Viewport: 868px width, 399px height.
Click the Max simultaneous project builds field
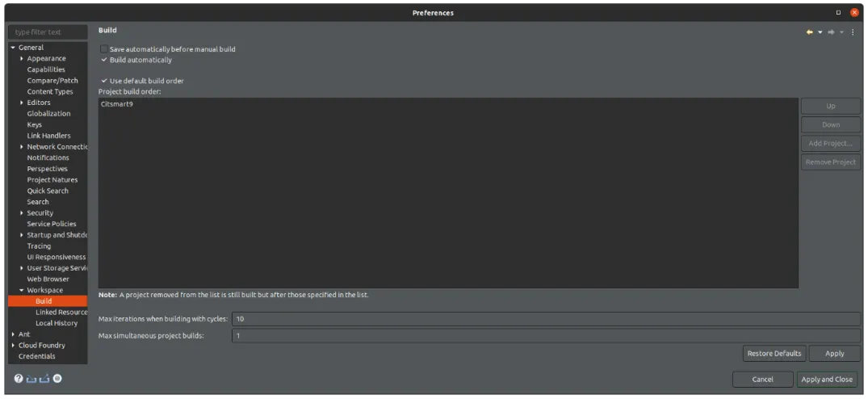pos(546,336)
